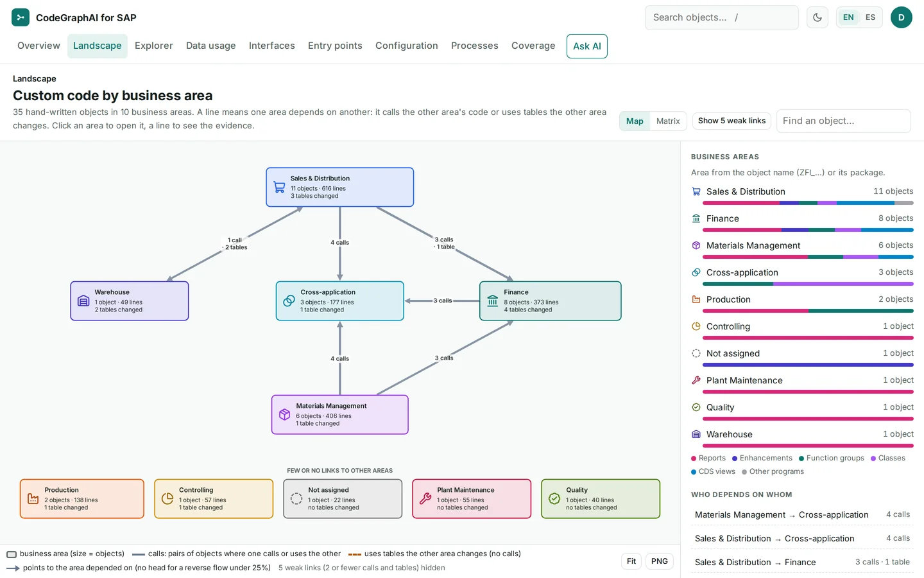Viewport: 924px width, 578px height.
Task: Click the Quality checkmark icon in the map
Action: pyautogui.click(x=554, y=498)
